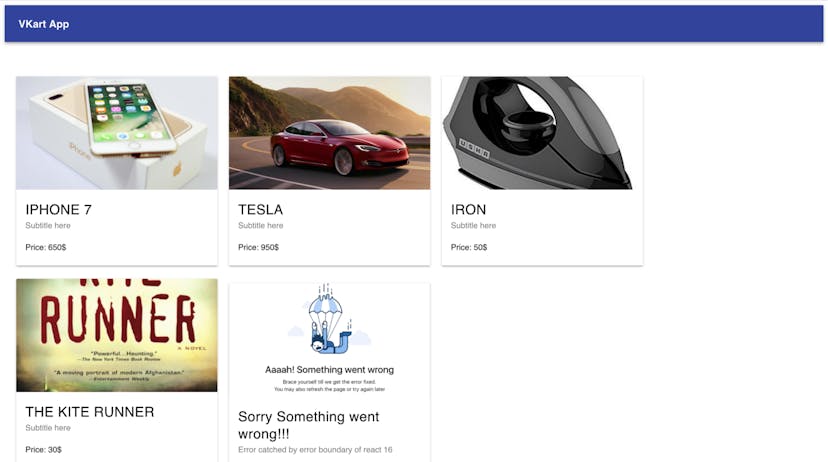Select the TESLA product title
Image resolution: width=828 pixels, height=462 pixels.
260,210
